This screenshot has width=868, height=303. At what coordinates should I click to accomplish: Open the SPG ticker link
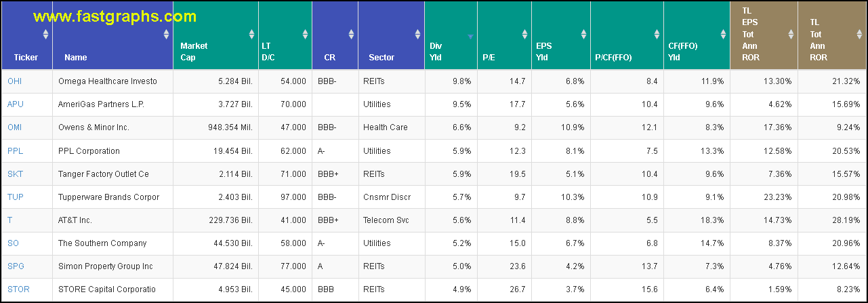pyautogui.click(x=16, y=266)
